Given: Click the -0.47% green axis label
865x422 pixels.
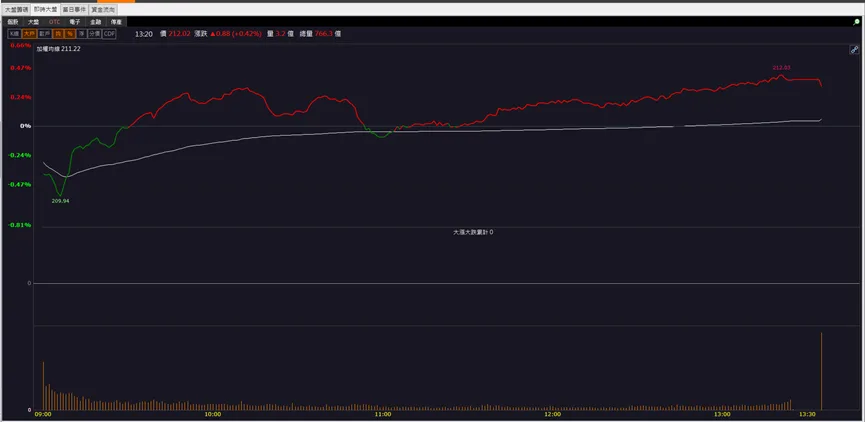Looking at the screenshot, I should (20, 184).
